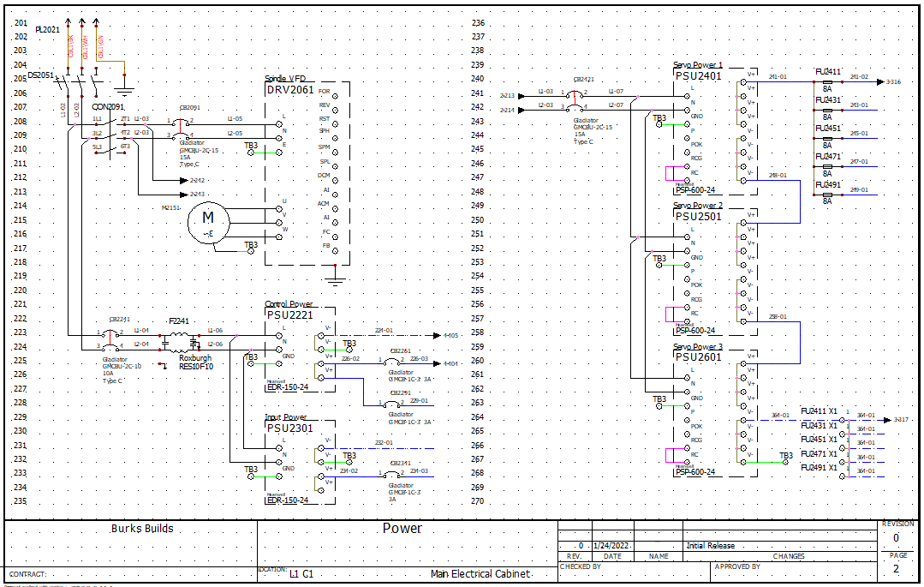Viewport: 924px width, 587px height.
Task: Select the PSU2301 component label
Action: [x=290, y=428]
